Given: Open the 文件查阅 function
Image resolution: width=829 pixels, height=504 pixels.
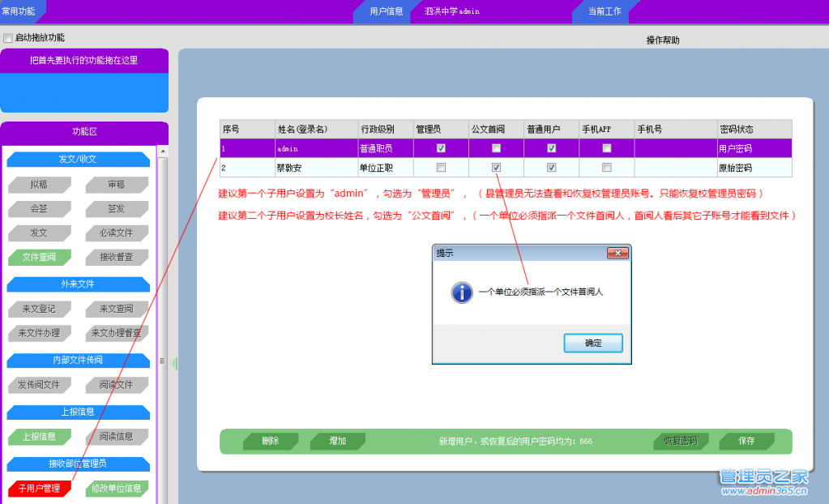Looking at the screenshot, I should tap(39, 257).
